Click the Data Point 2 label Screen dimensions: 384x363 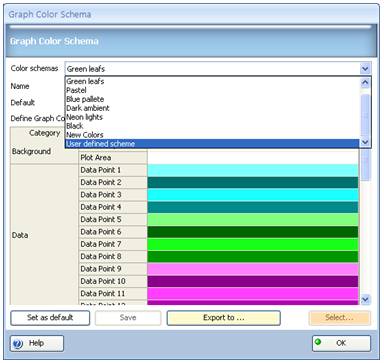coord(113,183)
